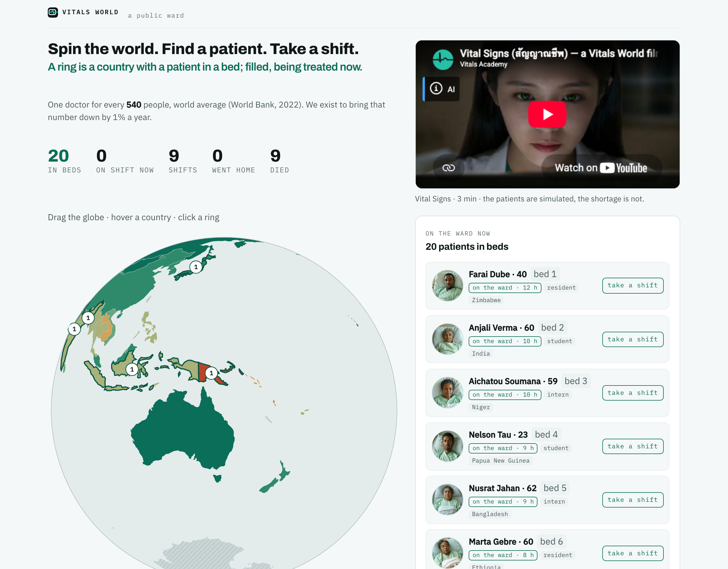The height and width of the screenshot is (569, 728).
Task: Click the 'Zimbabwe' country tag
Action: [x=486, y=300]
